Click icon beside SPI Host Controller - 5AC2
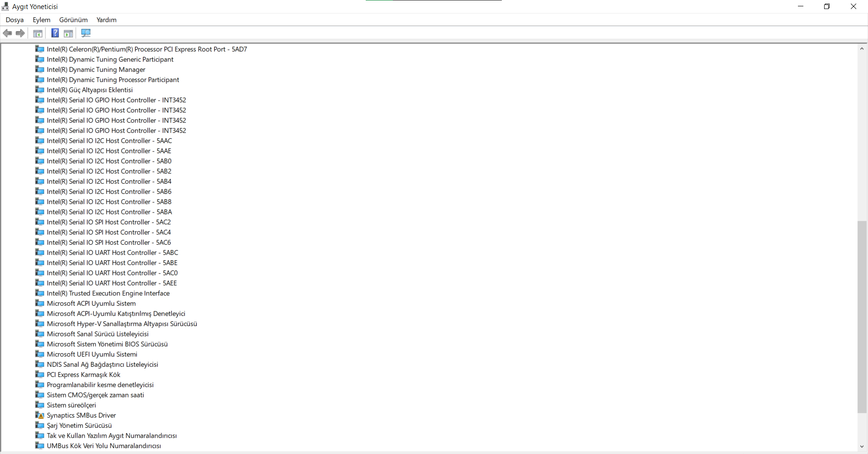The image size is (868, 454). point(40,222)
